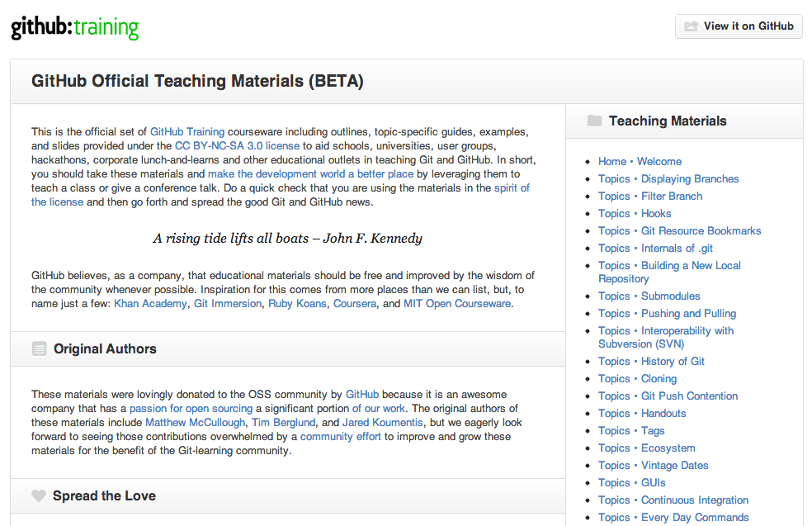This screenshot has width=812, height=526.
Task: Click the 'A rising tide lifts all boats' quote
Action: (287, 239)
